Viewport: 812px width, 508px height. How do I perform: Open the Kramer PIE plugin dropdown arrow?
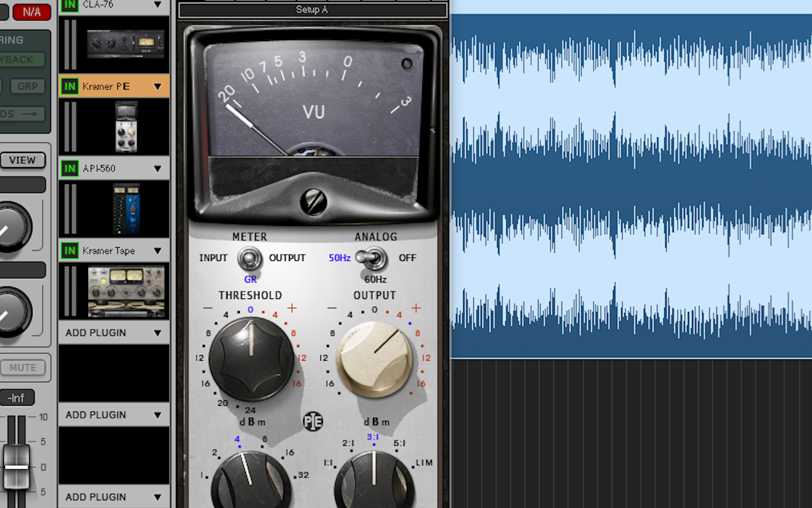[x=158, y=86]
